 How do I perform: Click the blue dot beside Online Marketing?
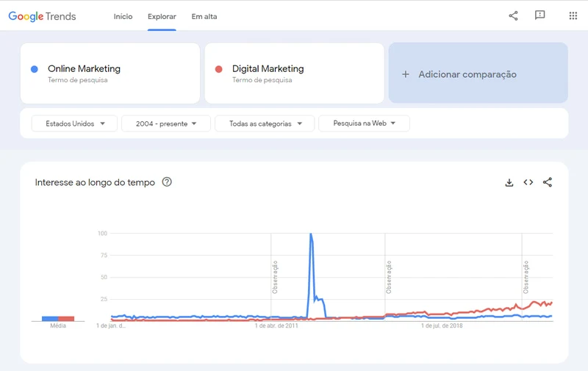tap(34, 69)
